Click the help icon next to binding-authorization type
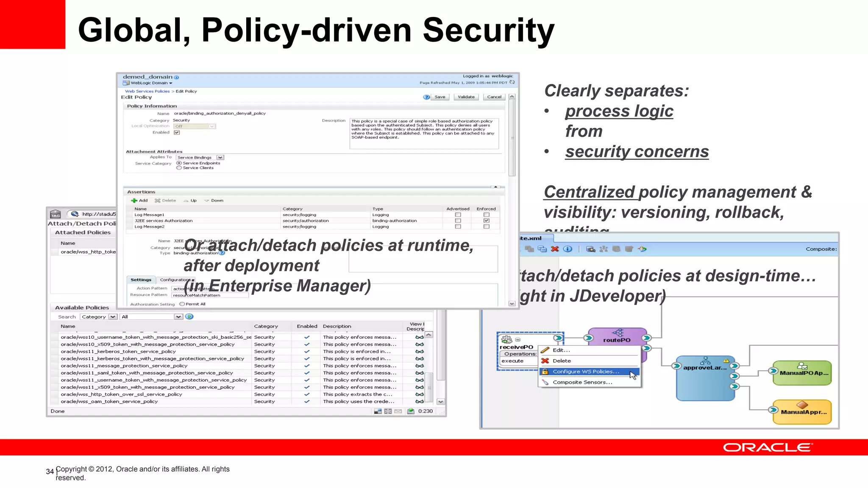The height and width of the screenshot is (488, 868). (x=222, y=253)
